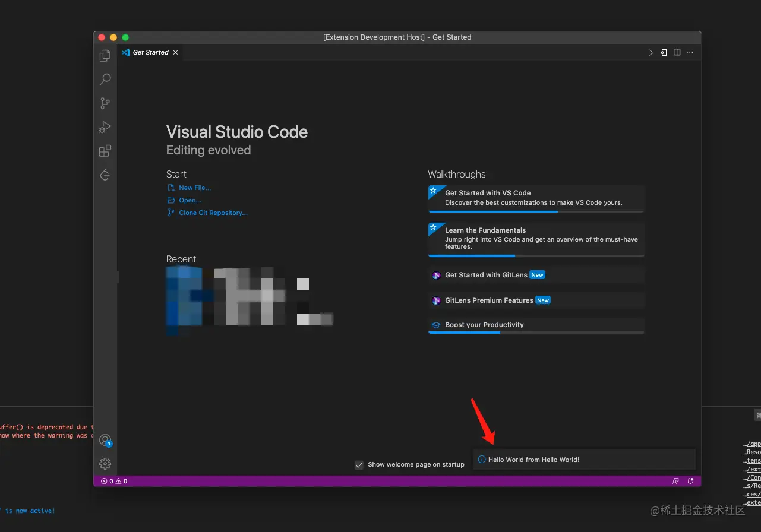Open the Accounts icon with badge
Image resolution: width=761 pixels, height=532 pixels.
pos(105,440)
